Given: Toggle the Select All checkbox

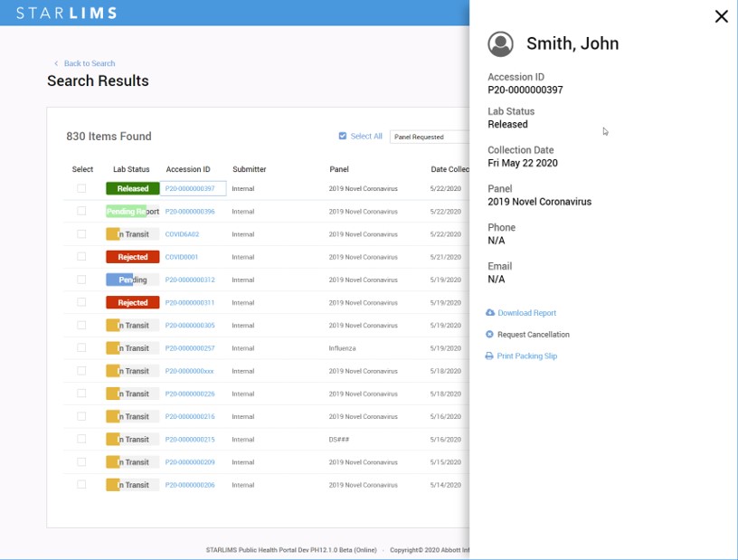Looking at the screenshot, I should (343, 137).
